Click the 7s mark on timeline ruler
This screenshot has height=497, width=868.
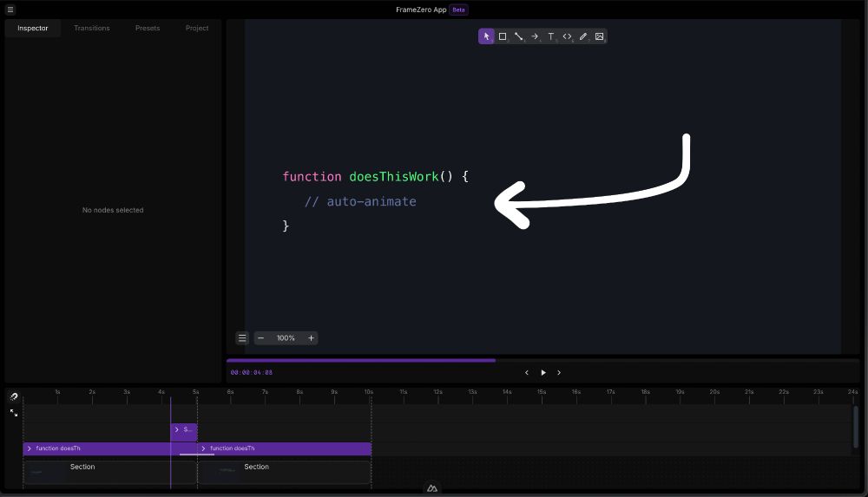tap(265, 392)
